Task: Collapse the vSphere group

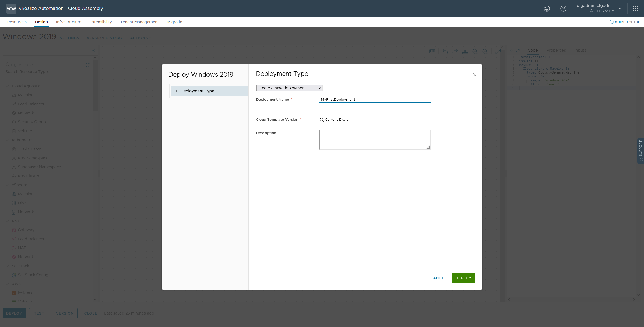Action: 8,185
